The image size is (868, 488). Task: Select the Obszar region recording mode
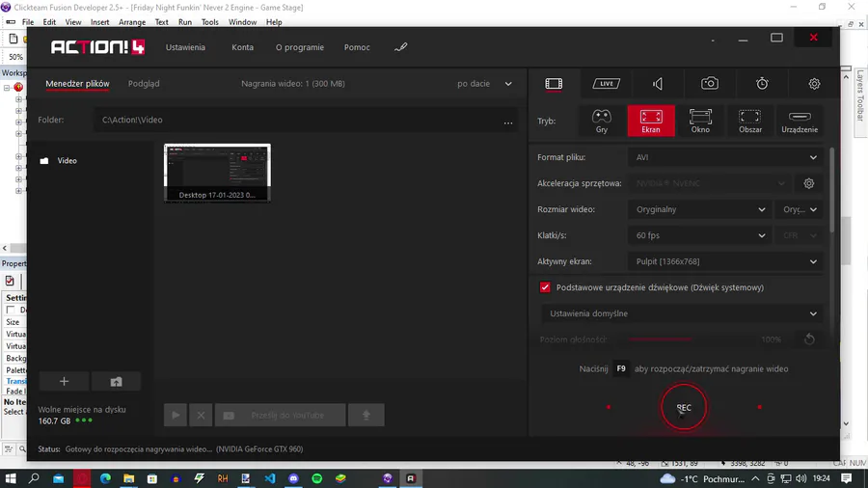pyautogui.click(x=750, y=121)
